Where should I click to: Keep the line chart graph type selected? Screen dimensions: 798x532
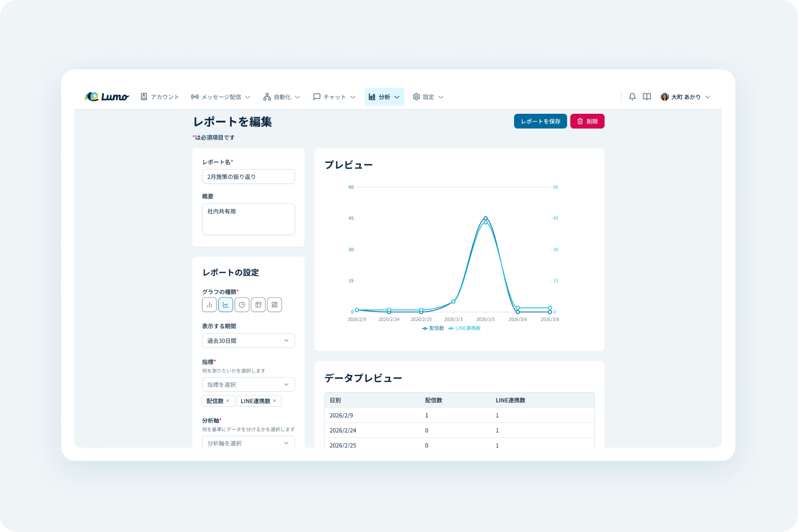tap(225, 304)
